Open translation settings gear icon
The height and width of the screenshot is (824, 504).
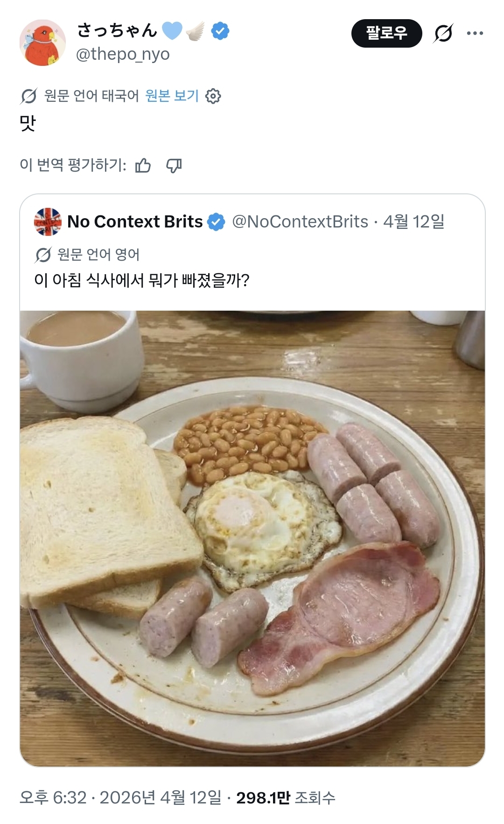(x=213, y=96)
